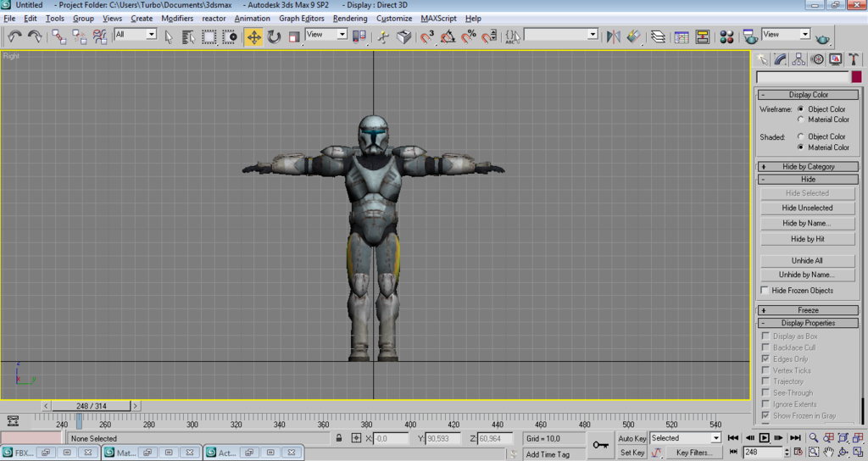Screen dimensions: 868x461
Task: Select Shaded Material Color radio
Action: (x=800, y=147)
